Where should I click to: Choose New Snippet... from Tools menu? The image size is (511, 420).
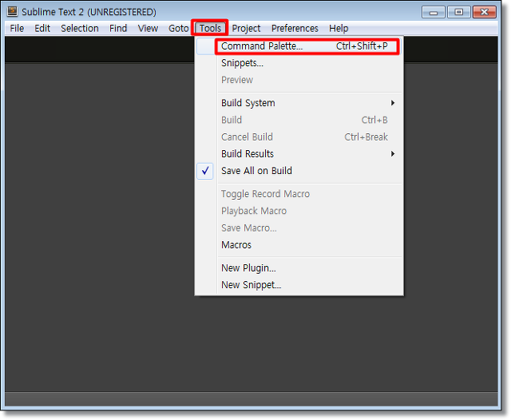point(299,285)
